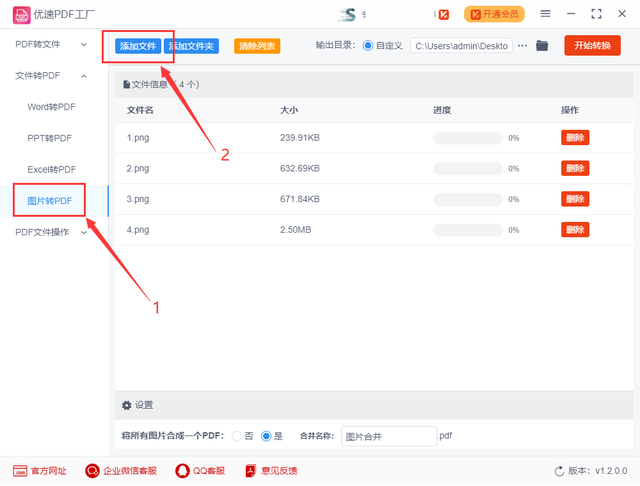Delete the 4.png row
Image resolution: width=640 pixels, height=486 pixels.
coord(575,230)
